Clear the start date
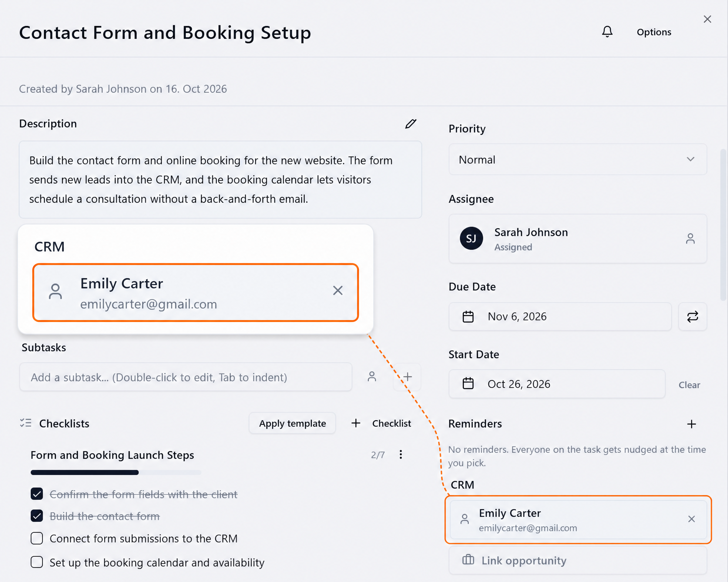 click(689, 385)
